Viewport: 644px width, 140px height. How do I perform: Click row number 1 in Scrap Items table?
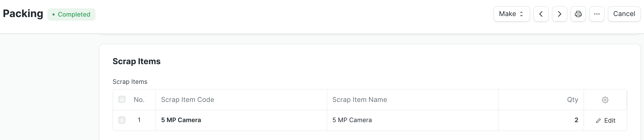[139, 120]
